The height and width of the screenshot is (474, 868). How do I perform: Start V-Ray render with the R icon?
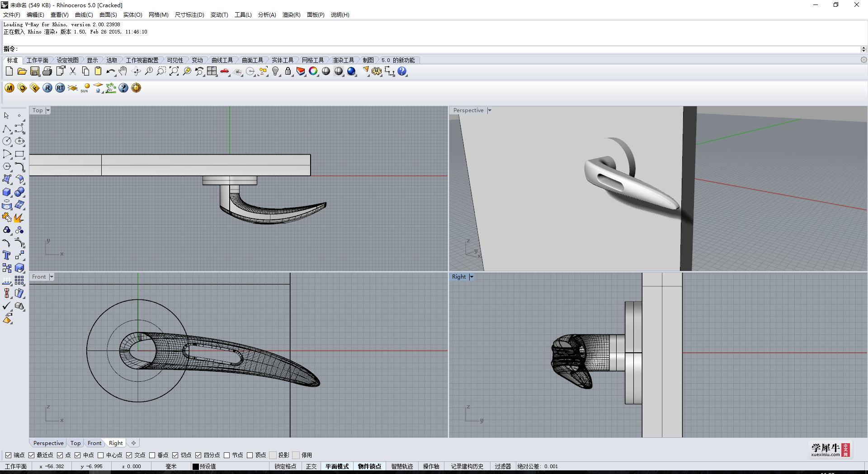tap(47, 88)
